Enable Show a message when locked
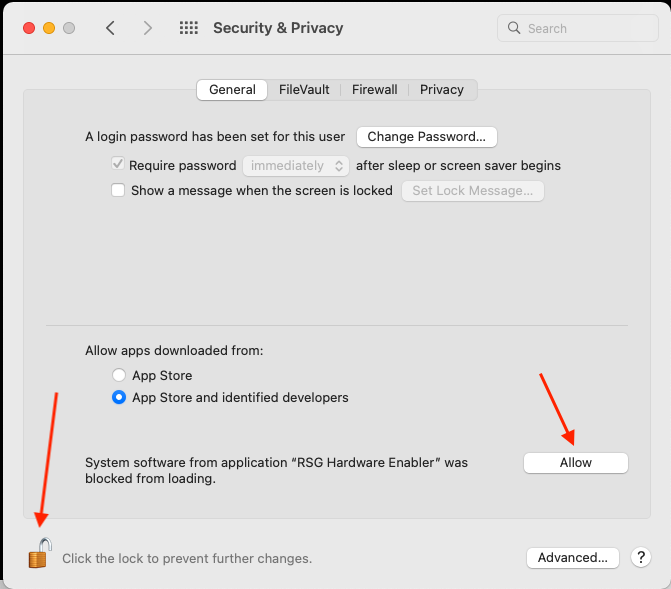 pyautogui.click(x=118, y=190)
